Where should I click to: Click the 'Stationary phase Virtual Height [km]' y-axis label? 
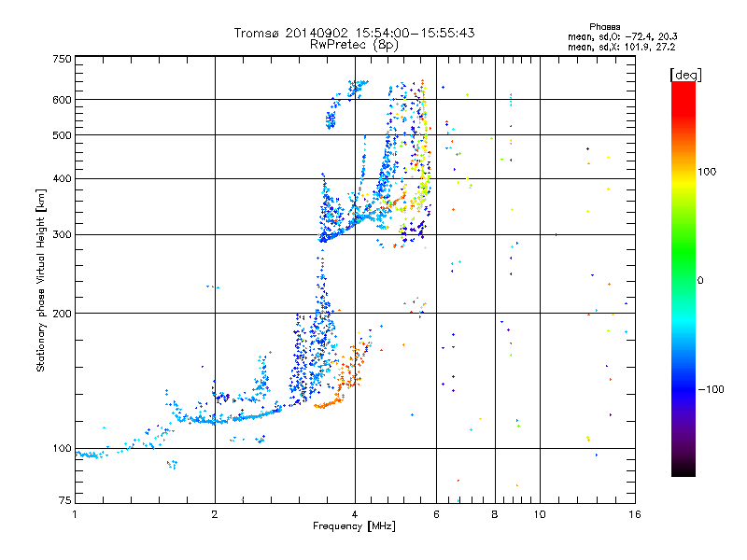tap(41, 280)
